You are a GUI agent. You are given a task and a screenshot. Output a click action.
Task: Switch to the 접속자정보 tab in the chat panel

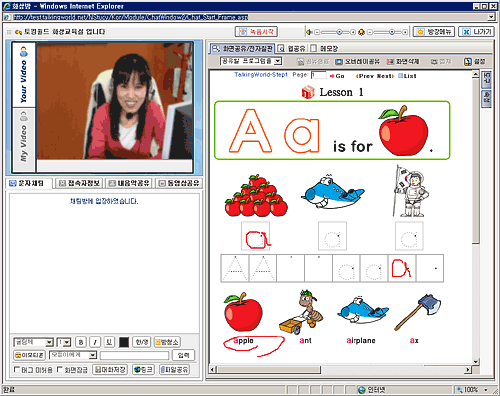pos(79,183)
